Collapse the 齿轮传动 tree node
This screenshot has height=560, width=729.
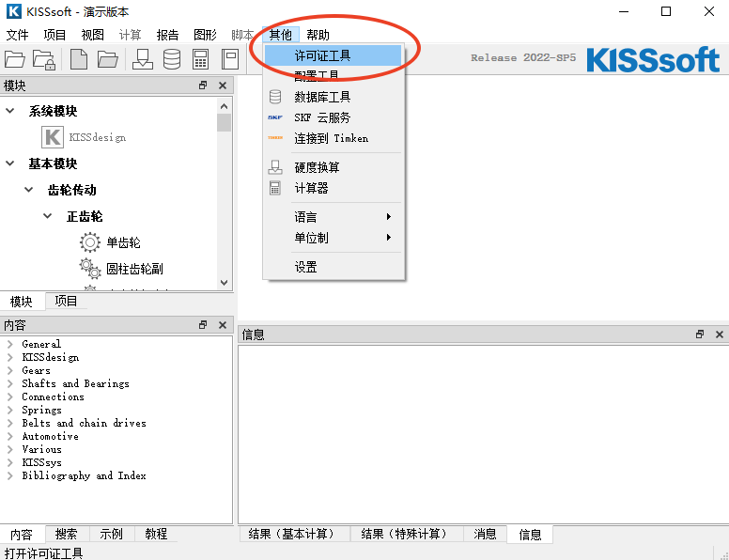click(x=29, y=190)
